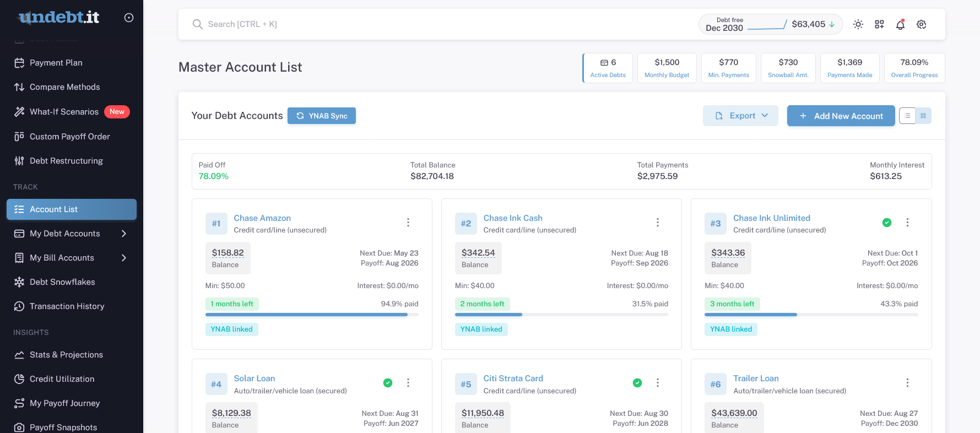Click the Custom Payoff Order icon
This screenshot has width=980, height=433.
click(19, 137)
